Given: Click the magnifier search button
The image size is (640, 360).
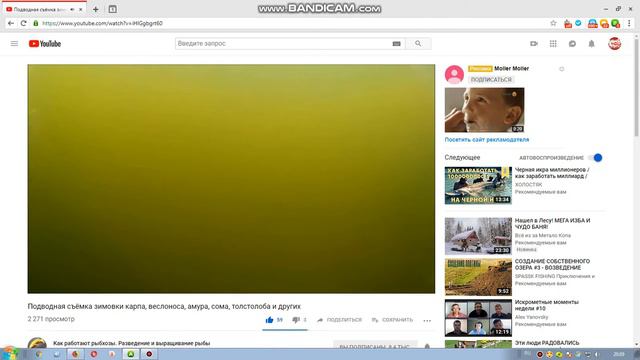Looking at the screenshot, I should (x=418, y=43).
